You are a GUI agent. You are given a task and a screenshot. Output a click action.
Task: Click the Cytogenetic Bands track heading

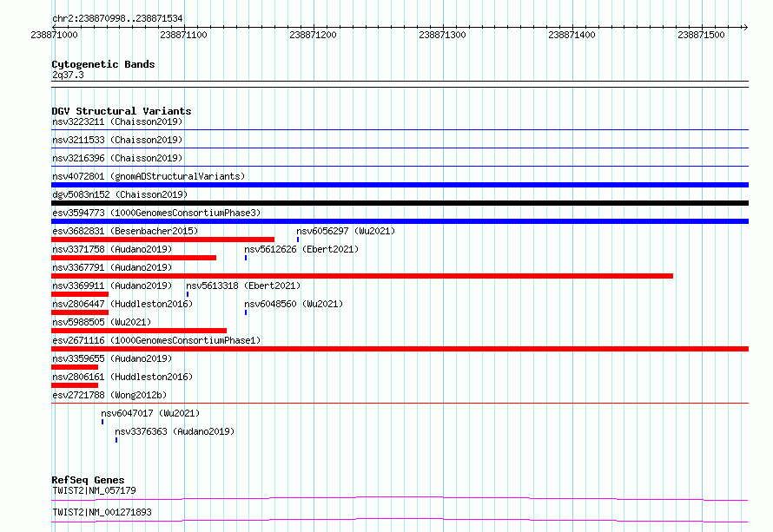click(103, 64)
